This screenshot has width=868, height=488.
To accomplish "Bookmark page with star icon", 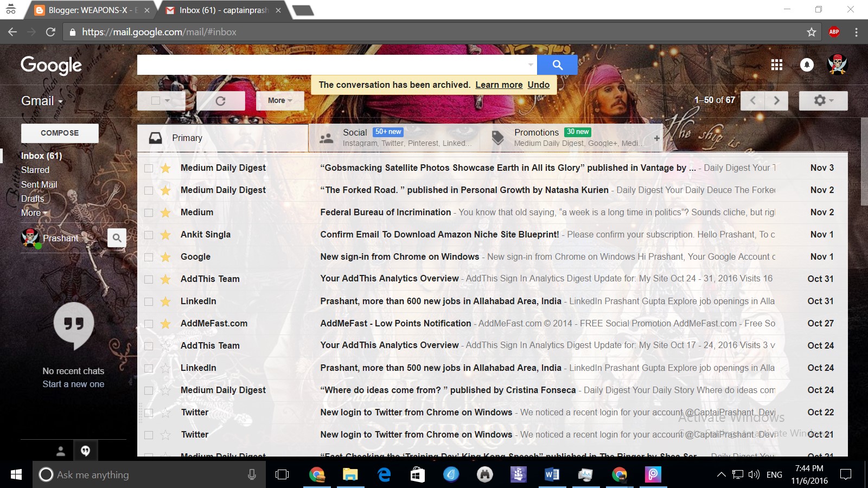I will [x=812, y=32].
